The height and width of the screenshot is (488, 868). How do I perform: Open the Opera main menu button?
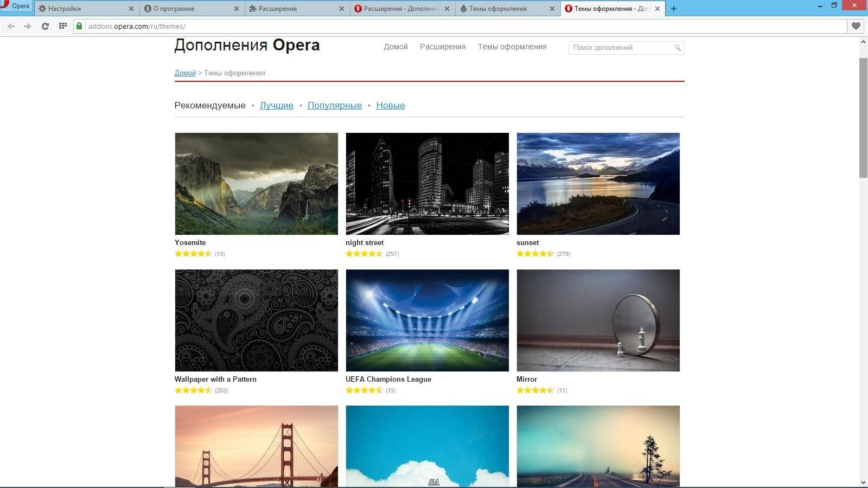pos(16,7)
